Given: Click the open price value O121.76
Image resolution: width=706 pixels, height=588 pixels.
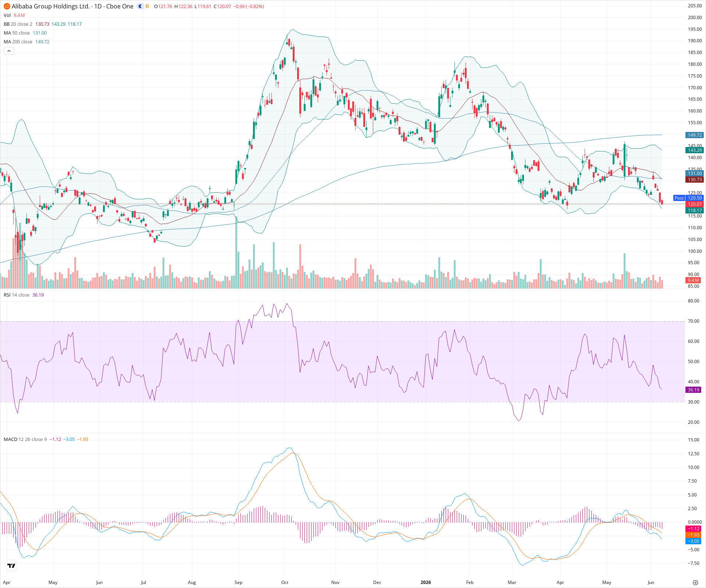Looking at the screenshot, I should tap(163, 7).
